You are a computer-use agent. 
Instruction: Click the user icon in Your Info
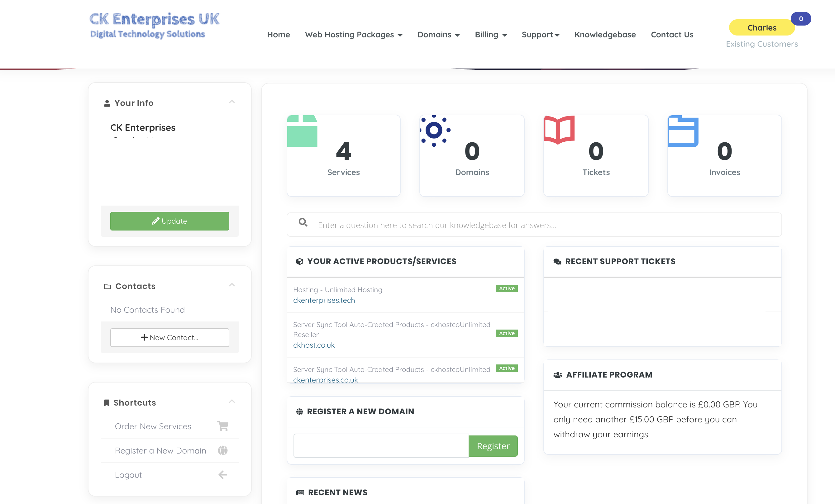[107, 103]
